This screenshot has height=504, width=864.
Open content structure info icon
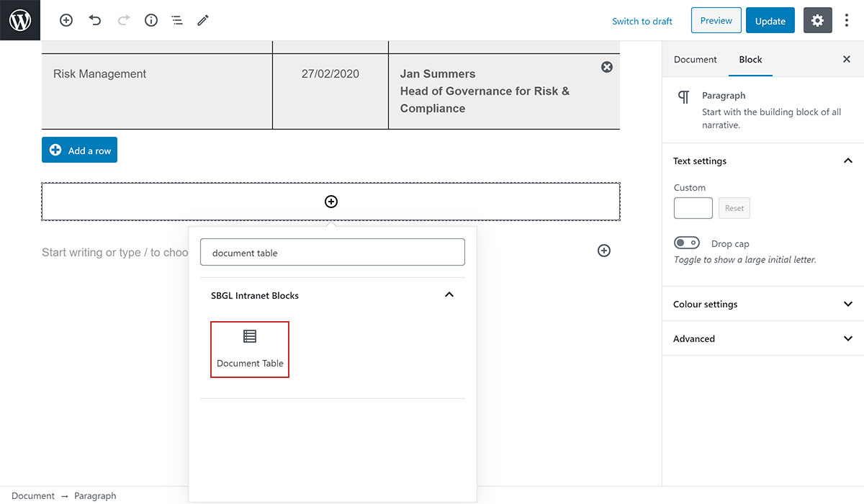click(151, 21)
